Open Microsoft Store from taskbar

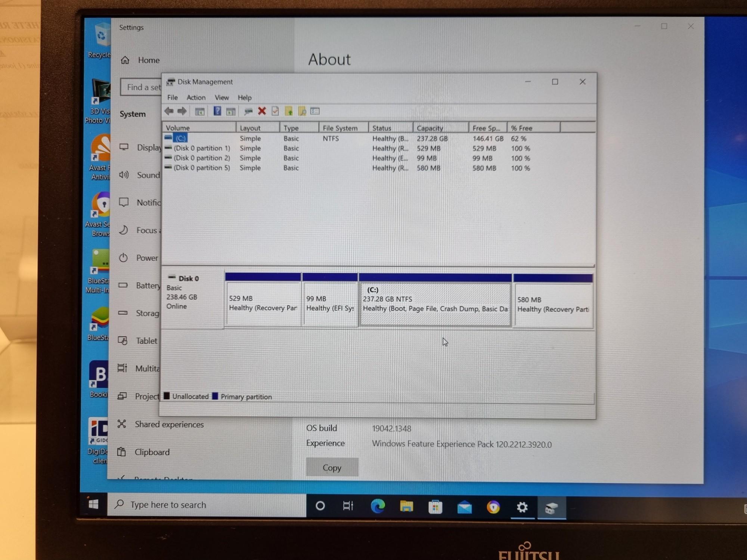435,507
